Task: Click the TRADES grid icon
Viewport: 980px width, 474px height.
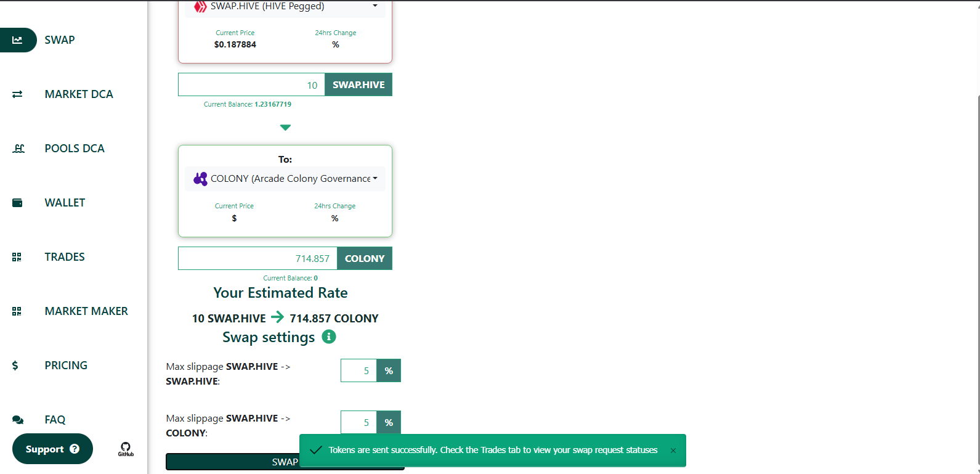Action: coord(17,257)
